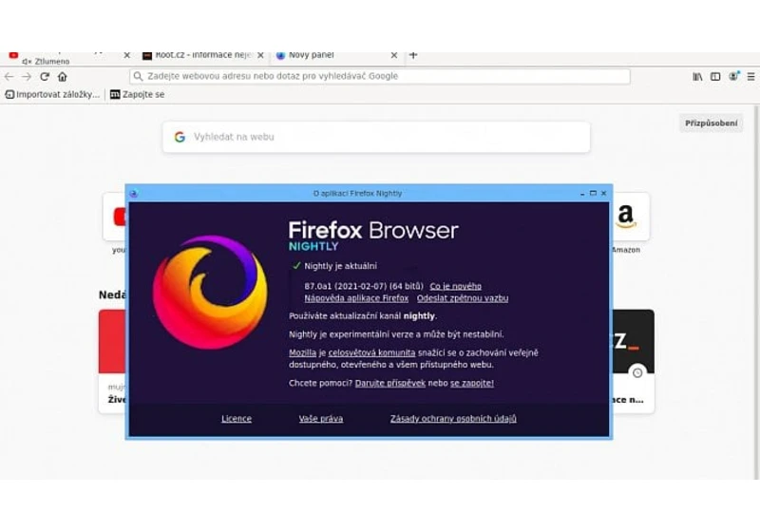Screen dimensions: 760x532
Task: Click se zapojte! link
Action: click(x=472, y=383)
